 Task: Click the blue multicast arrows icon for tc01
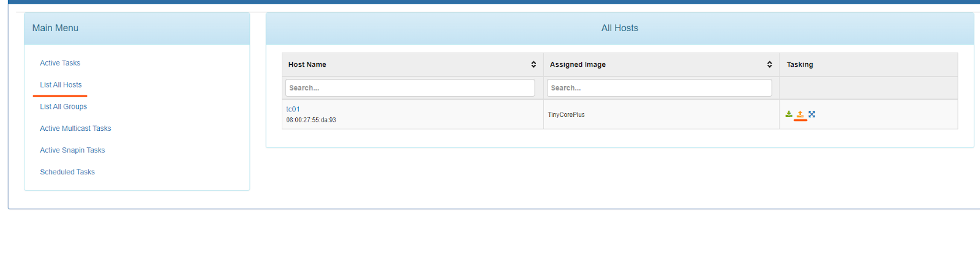(812, 114)
